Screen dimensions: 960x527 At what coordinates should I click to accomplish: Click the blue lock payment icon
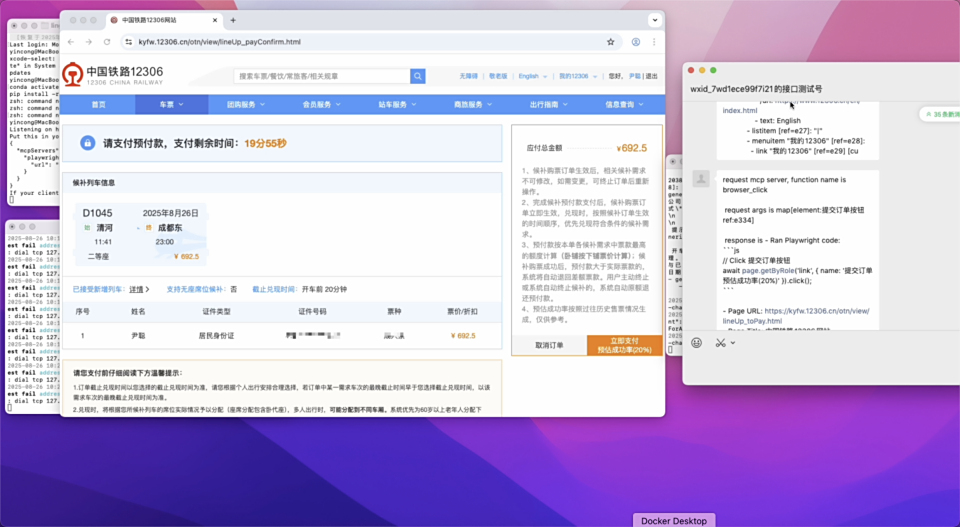(x=88, y=143)
